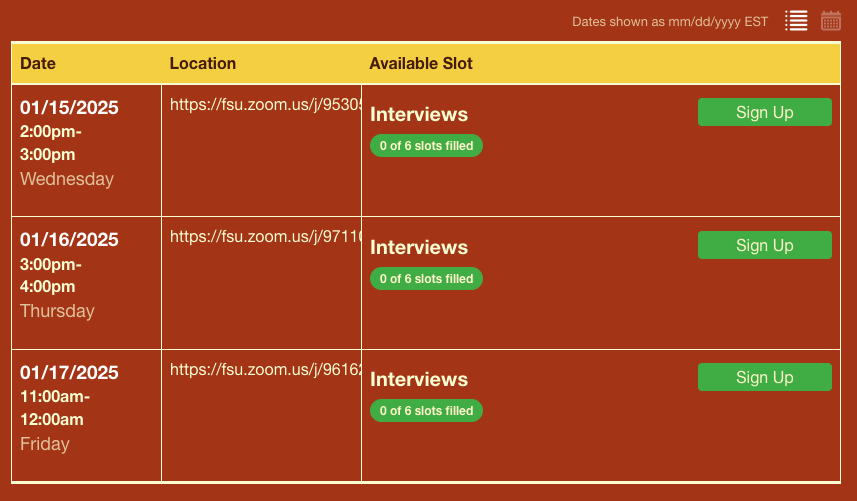Click the EST date format note

point(669,21)
